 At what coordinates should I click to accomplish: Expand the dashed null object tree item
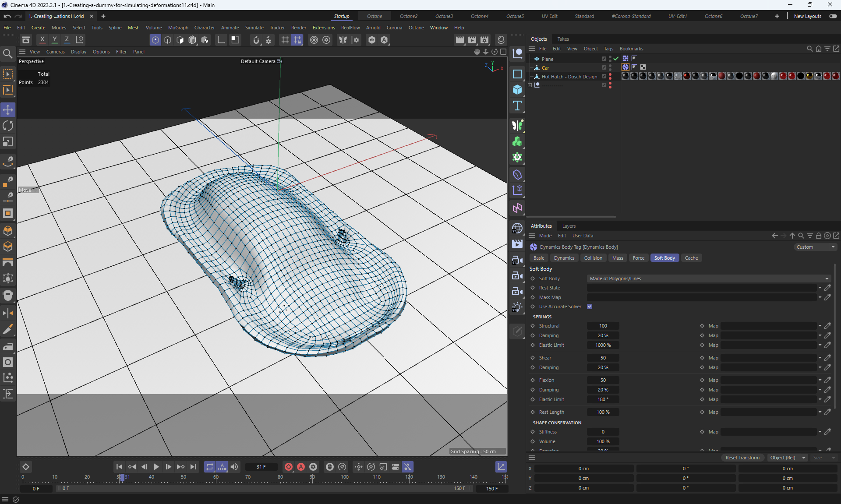point(530,85)
